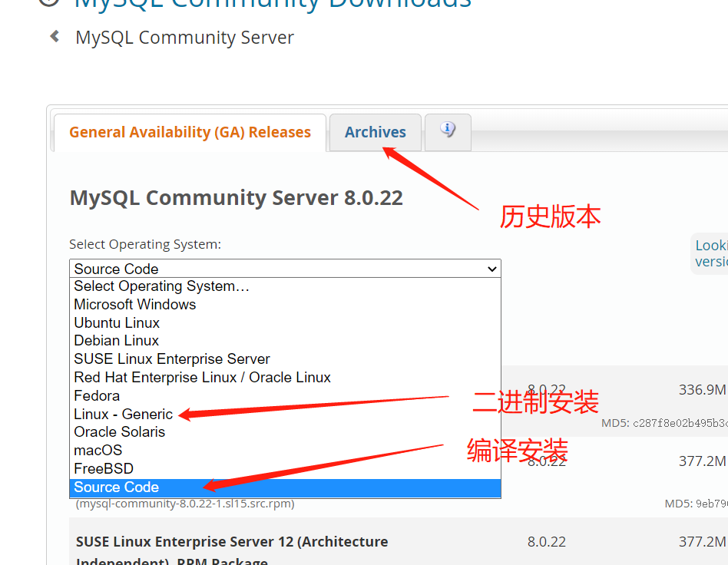The height and width of the screenshot is (565, 728).
Task: Select Ubuntu Linux from the list
Action: [285, 322]
